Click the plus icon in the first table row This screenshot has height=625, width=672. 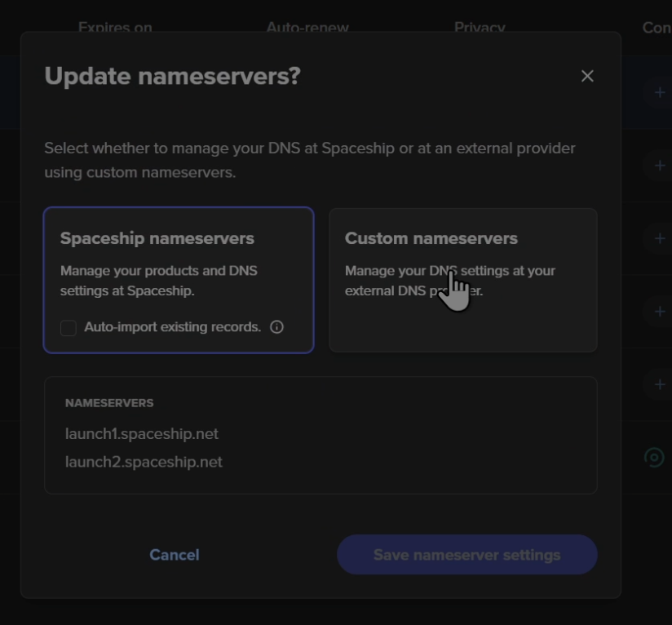659,92
